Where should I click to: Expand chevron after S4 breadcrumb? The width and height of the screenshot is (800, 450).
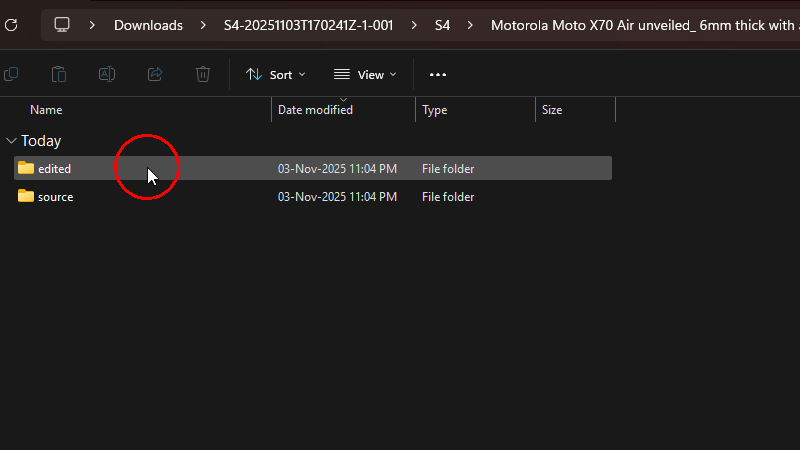[470, 25]
